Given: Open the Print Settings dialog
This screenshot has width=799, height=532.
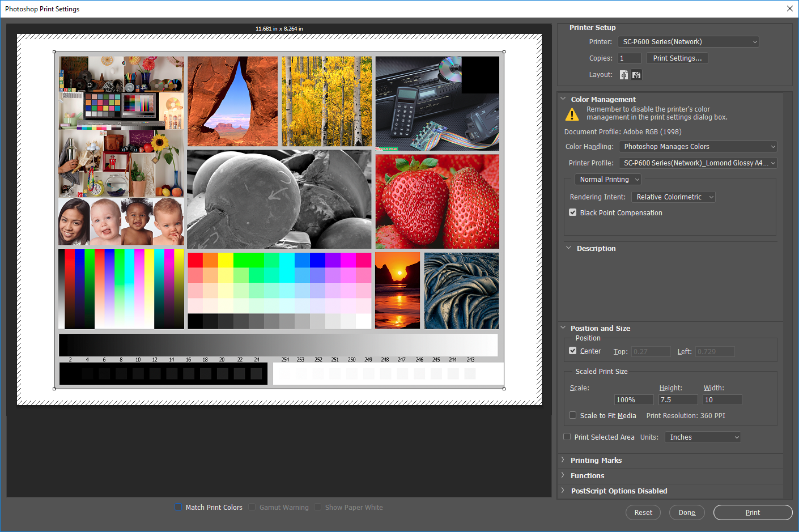Looking at the screenshot, I should (677, 58).
